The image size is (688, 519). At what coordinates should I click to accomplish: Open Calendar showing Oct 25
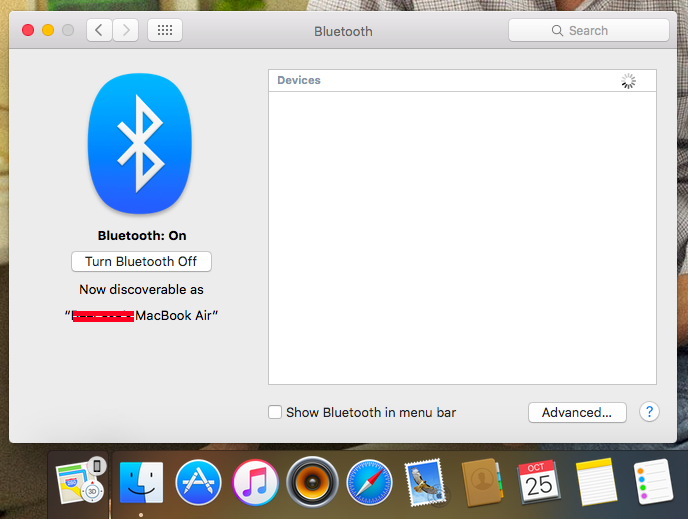(x=539, y=482)
